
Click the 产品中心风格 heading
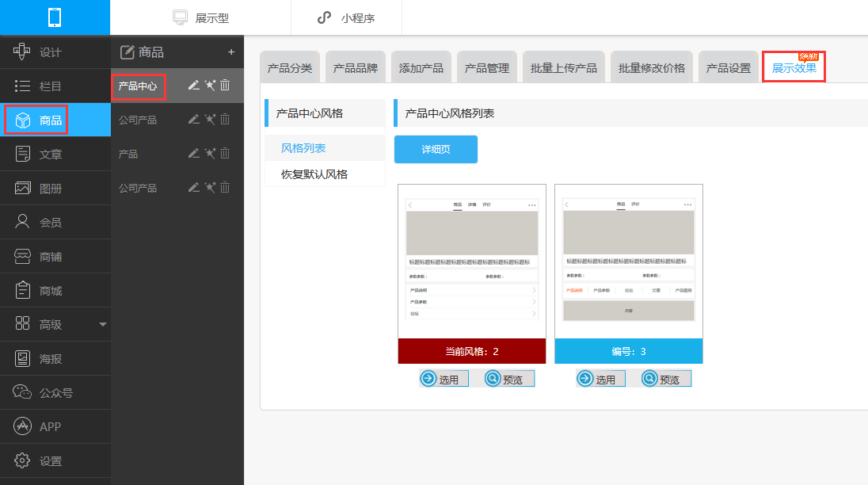310,113
